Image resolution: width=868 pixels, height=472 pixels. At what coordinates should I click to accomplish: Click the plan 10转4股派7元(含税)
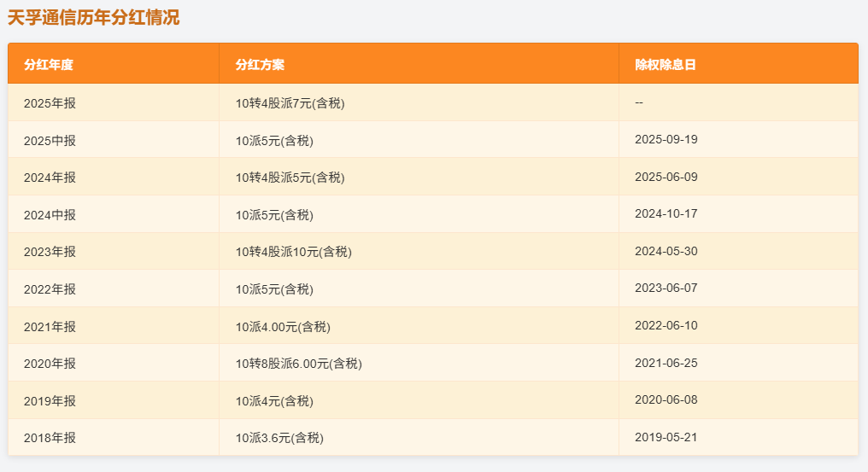(x=290, y=103)
